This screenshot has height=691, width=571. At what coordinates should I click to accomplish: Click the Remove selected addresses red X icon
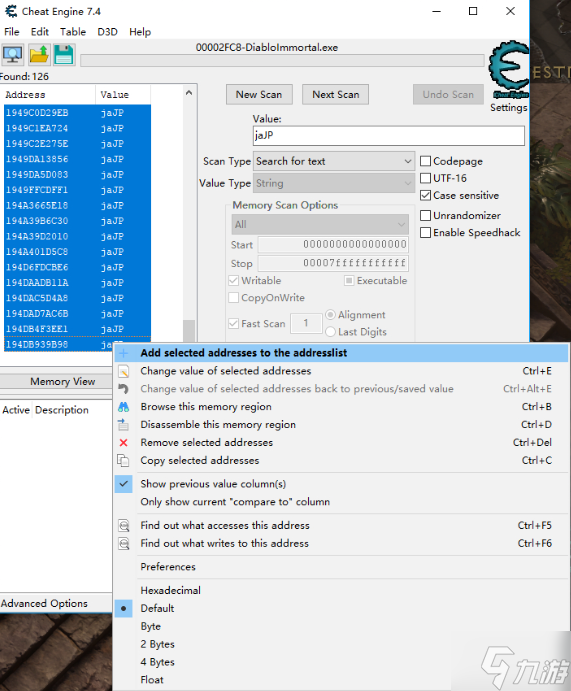coord(124,442)
